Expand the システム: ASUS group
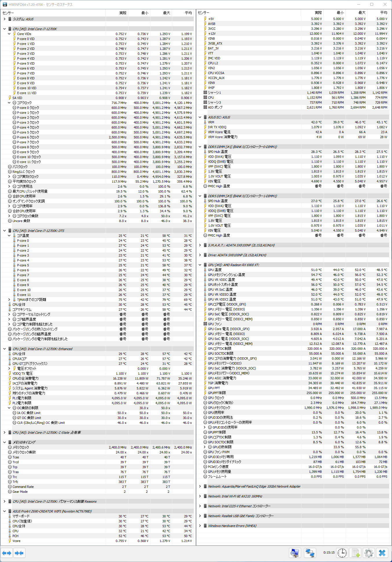Viewport: 392px width, 562px height. [4, 19]
